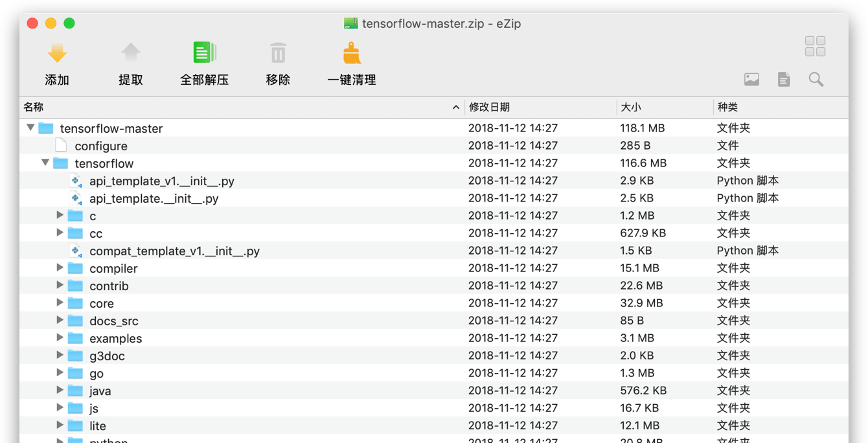Image resolution: width=868 pixels, height=443 pixels.
Task: Open search with the magnifier icon
Action: click(816, 80)
